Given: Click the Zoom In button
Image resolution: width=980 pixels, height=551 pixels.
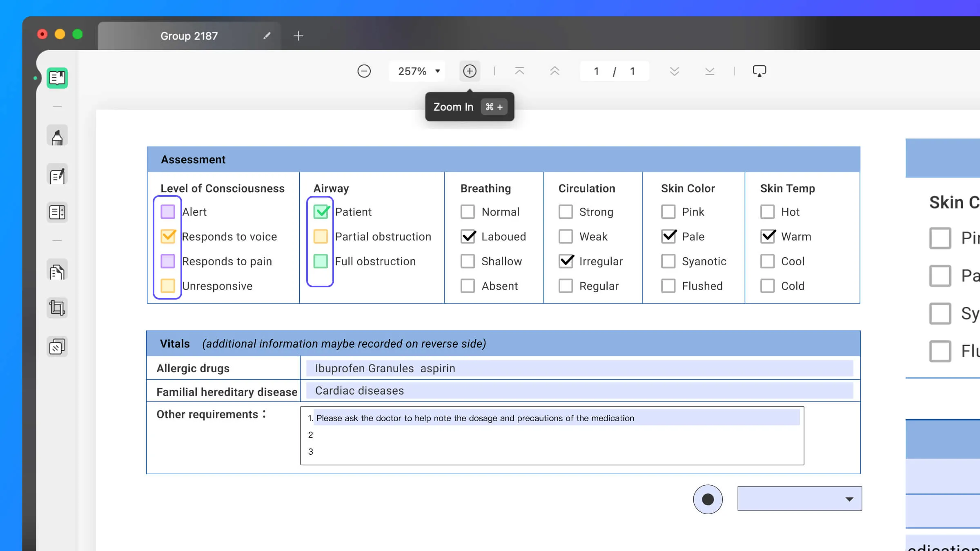Looking at the screenshot, I should tap(470, 71).
